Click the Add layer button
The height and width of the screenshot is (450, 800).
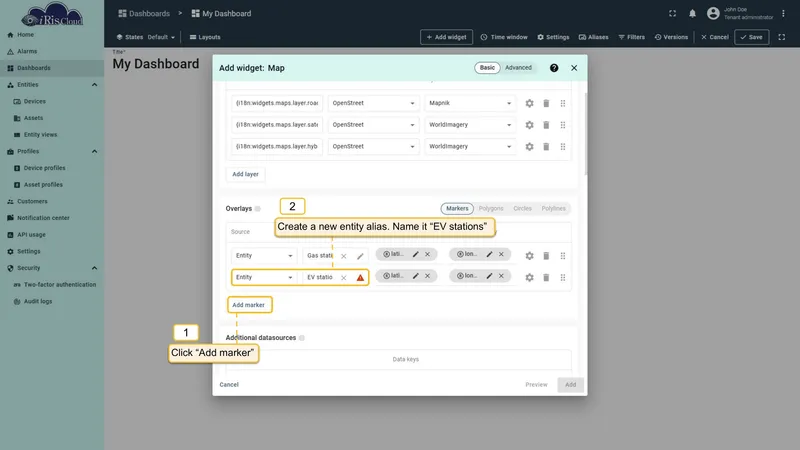(x=245, y=174)
